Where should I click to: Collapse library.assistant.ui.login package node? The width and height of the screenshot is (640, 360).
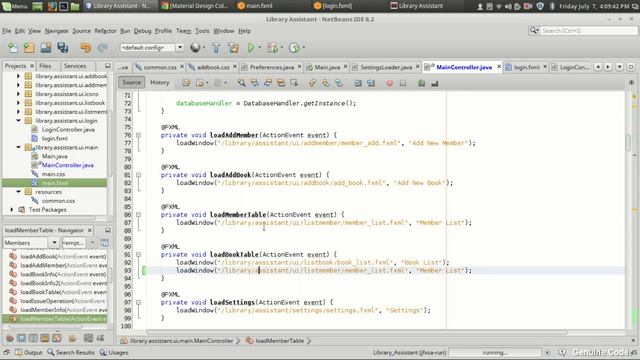[x=18, y=120]
